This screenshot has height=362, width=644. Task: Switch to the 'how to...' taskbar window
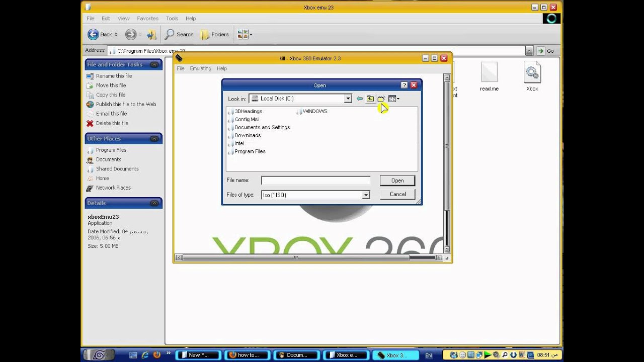(248, 355)
